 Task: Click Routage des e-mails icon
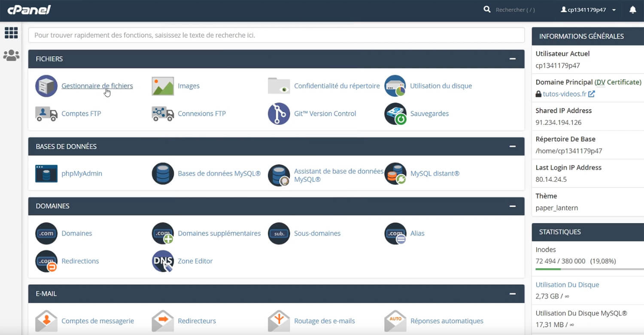tap(279, 321)
